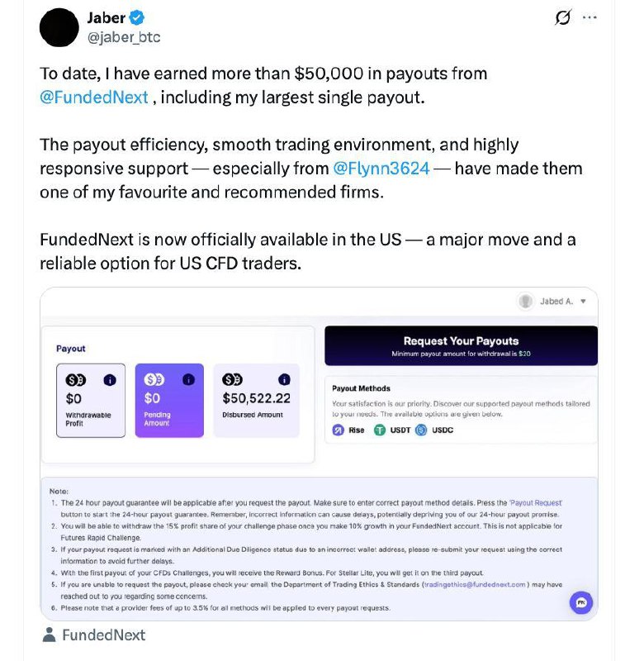Open the floating FN chat widget

tap(580, 602)
